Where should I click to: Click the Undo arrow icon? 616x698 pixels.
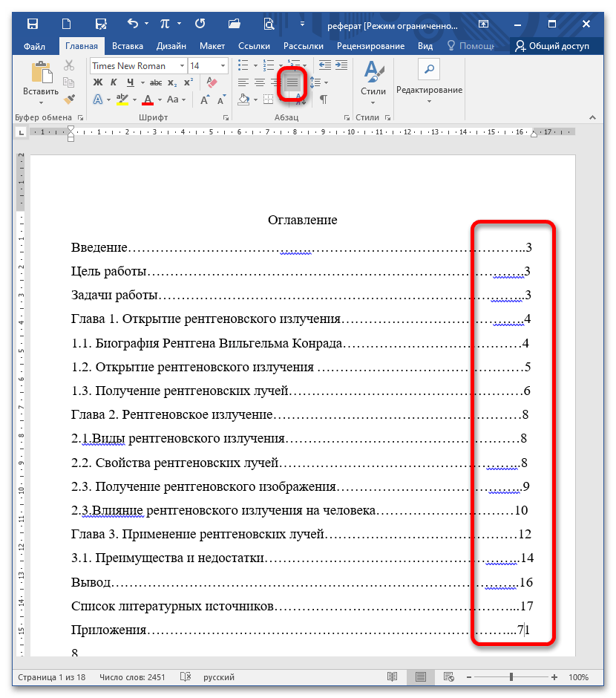(133, 24)
